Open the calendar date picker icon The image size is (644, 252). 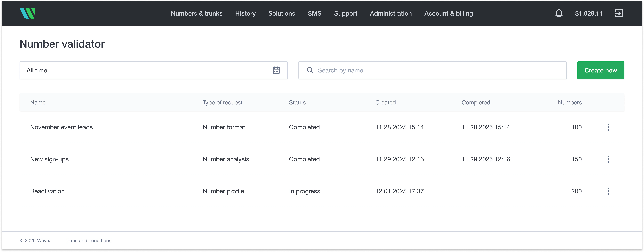pos(276,70)
